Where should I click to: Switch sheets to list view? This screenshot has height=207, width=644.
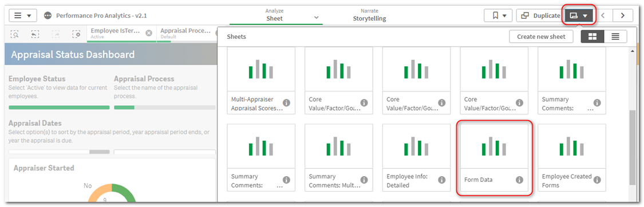[615, 37]
